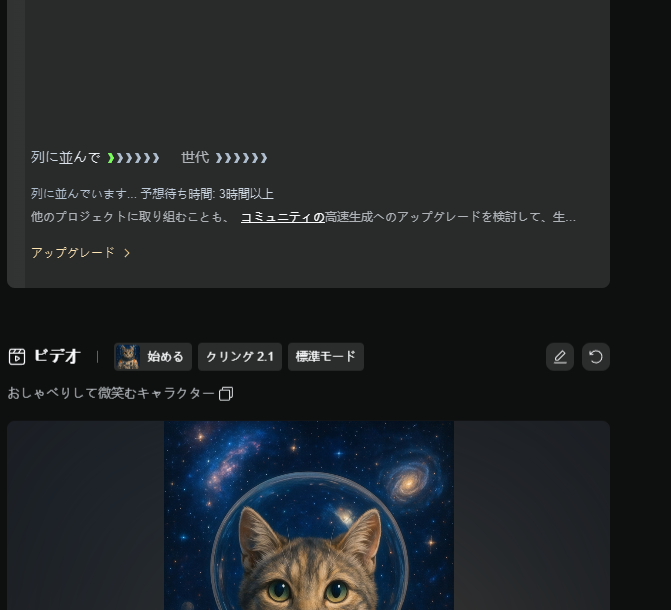
Task: Click the 世代 stage label
Action: click(195, 158)
